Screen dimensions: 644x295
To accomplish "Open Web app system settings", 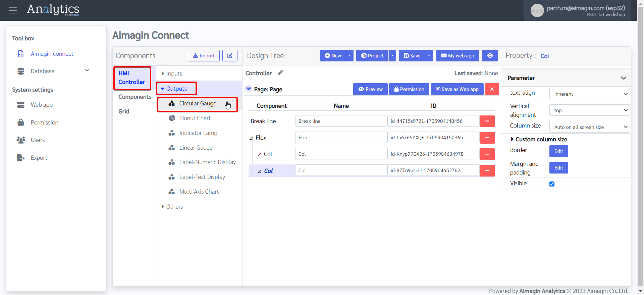I will [x=42, y=105].
